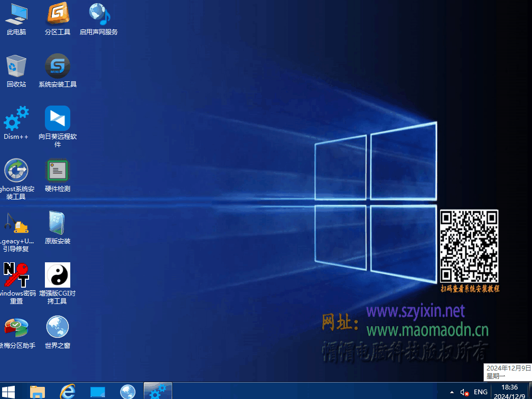Open the Dism++ desktop shortcut
Image resolution: width=532 pixels, height=399 pixels.
click(16, 119)
